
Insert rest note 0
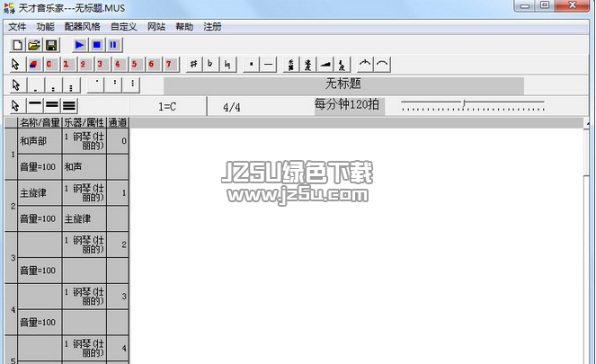[x=49, y=64]
